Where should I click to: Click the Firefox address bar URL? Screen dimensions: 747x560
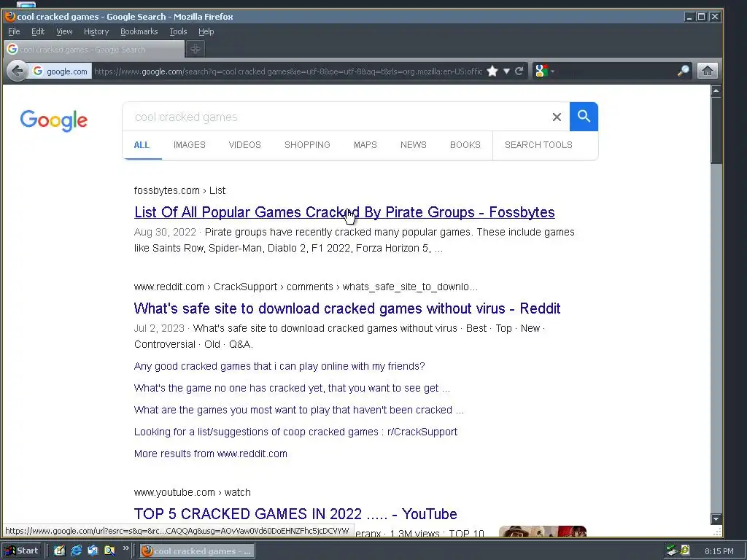click(288, 71)
